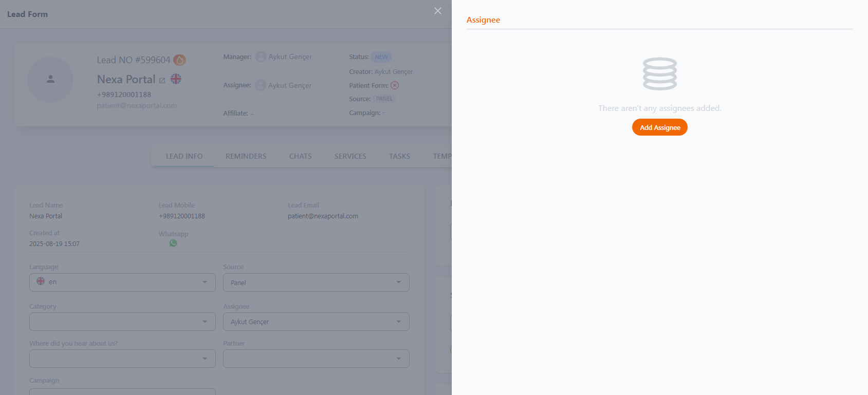Click the Lead Name value Nexa Portal

[x=46, y=216]
